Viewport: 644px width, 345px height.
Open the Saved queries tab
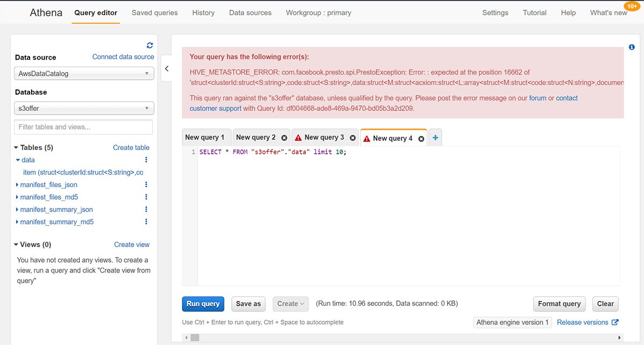(x=155, y=12)
